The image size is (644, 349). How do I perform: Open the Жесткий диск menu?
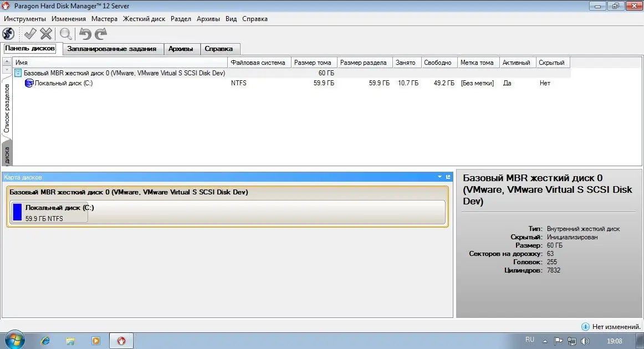tap(144, 19)
